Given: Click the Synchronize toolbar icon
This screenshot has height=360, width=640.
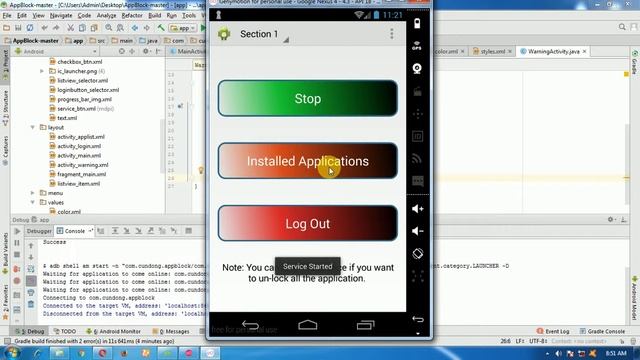Looking at the screenshot, I should (30, 28).
